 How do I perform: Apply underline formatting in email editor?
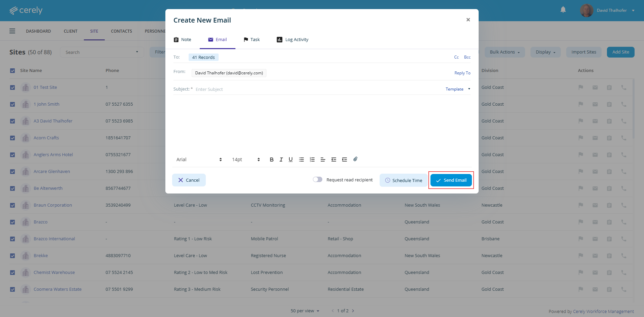click(x=291, y=160)
